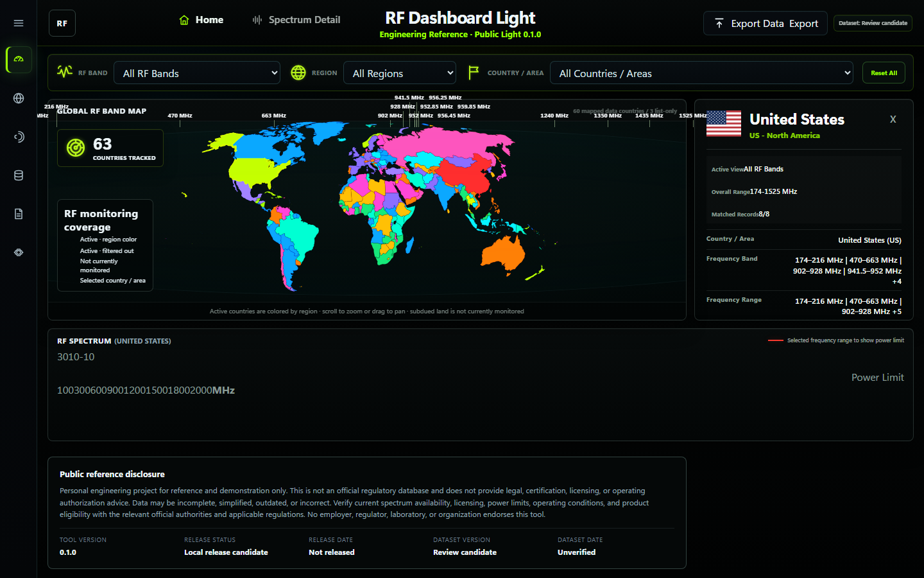Click the 1435 MHz band marker

coord(649,116)
